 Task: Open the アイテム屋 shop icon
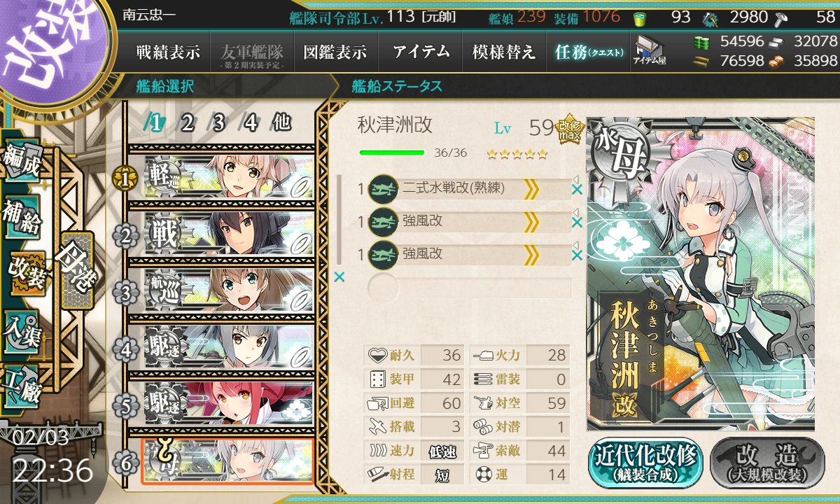[x=650, y=50]
